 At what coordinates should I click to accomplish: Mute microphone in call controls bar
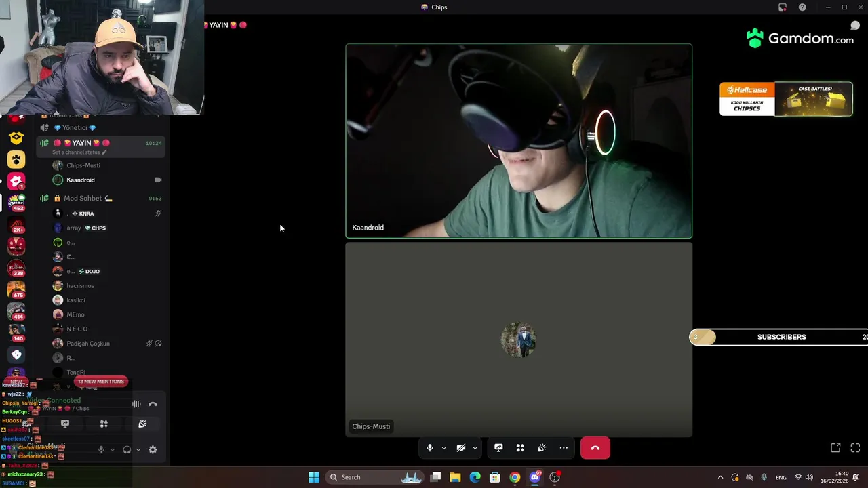point(429,448)
